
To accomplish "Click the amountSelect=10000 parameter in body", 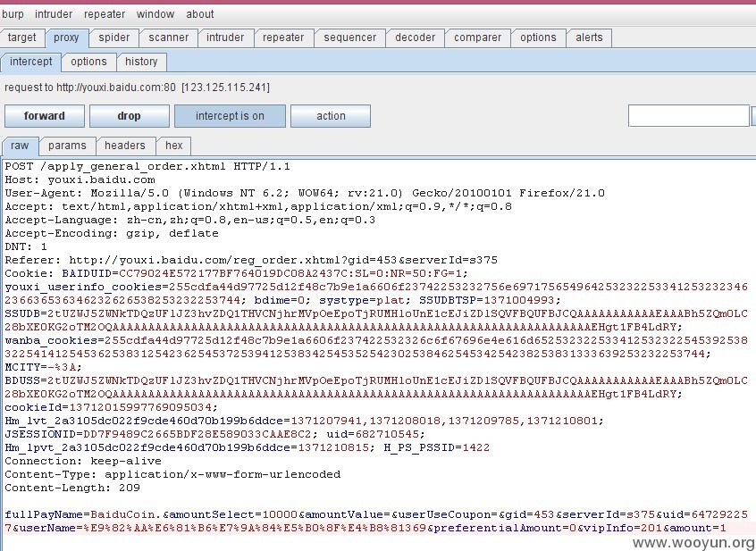I will (x=233, y=515).
